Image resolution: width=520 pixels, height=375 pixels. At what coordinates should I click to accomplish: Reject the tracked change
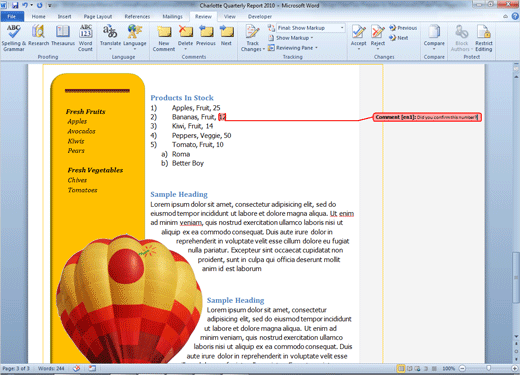pyautogui.click(x=378, y=35)
